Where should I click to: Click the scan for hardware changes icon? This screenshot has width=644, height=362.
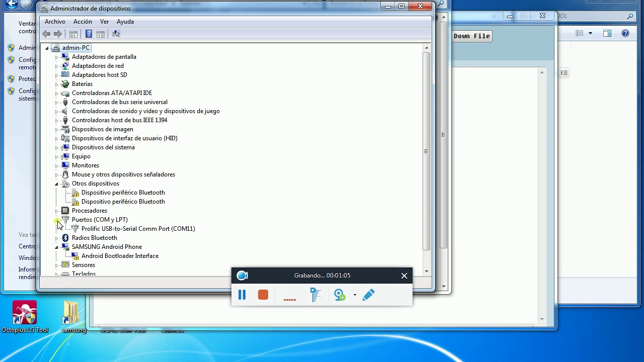click(x=116, y=34)
